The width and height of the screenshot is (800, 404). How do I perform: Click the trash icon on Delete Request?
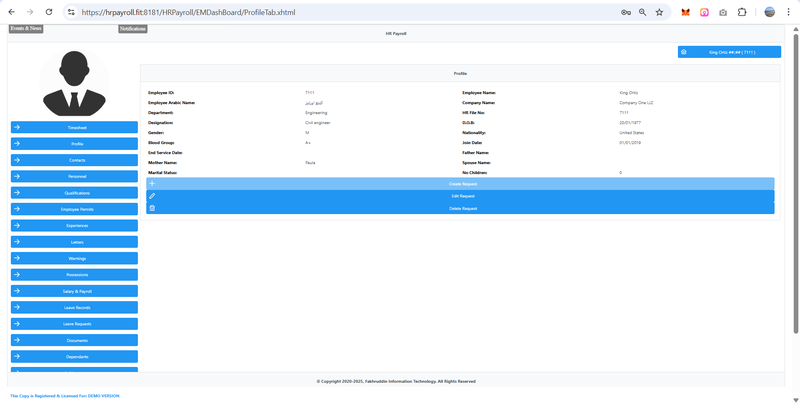click(x=152, y=208)
